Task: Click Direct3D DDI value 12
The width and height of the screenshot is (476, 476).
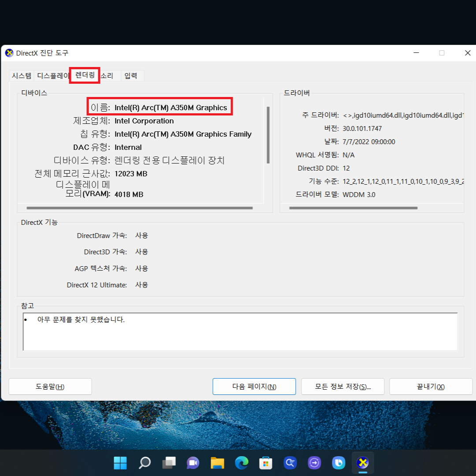Action: click(346, 168)
